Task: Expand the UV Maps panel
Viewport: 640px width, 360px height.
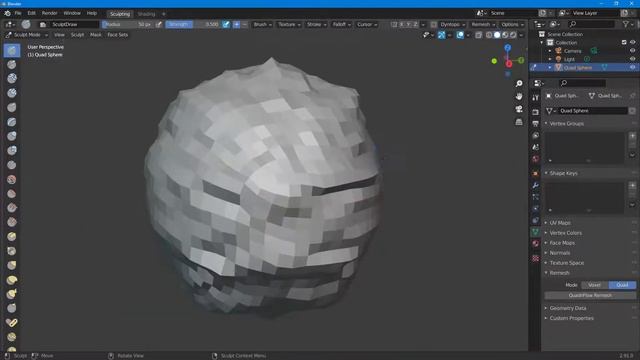Action: [x=560, y=223]
